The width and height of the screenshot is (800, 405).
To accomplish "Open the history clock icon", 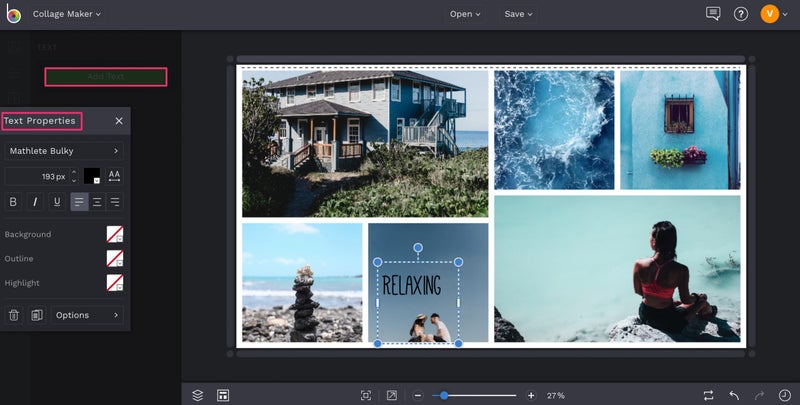I will pyautogui.click(x=784, y=395).
